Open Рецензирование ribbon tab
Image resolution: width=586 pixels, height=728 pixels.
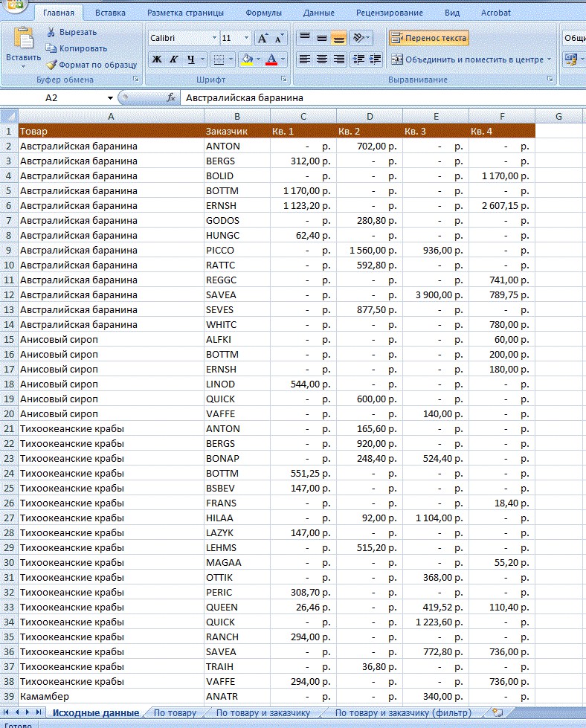click(x=389, y=13)
